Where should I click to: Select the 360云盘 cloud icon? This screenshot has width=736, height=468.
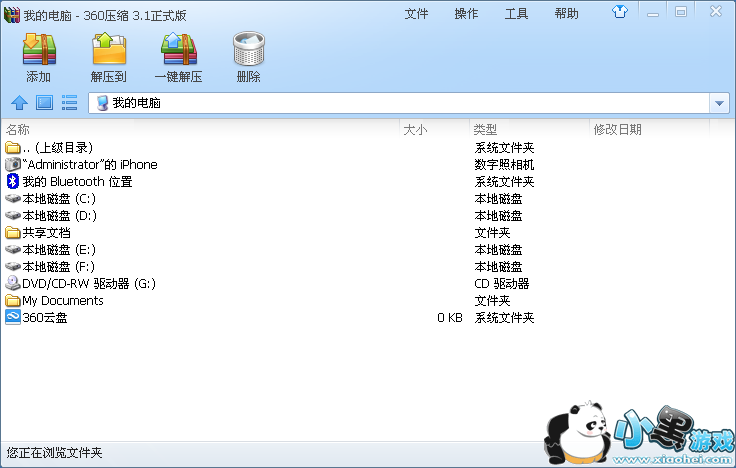(13, 317)
